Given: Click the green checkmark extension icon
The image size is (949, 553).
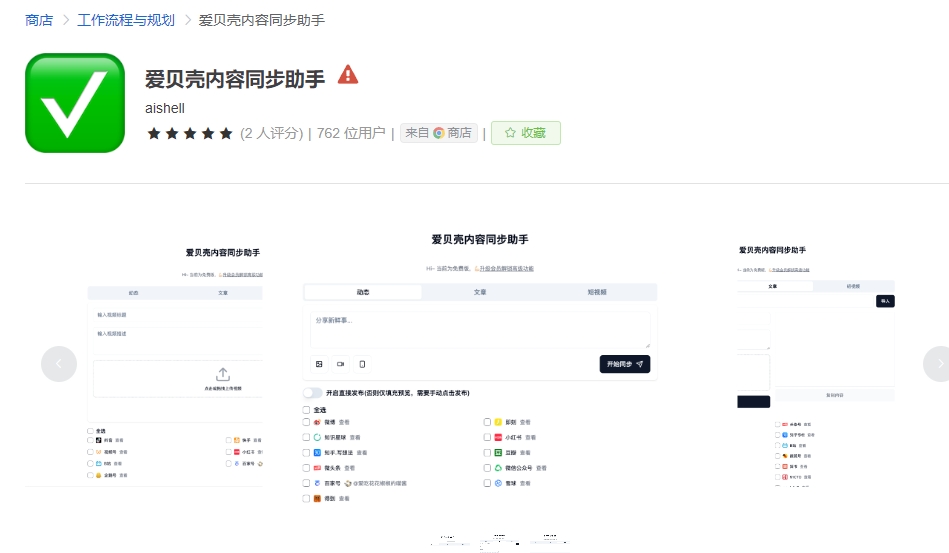Looking at the screenshot, I should pos(75,103).
